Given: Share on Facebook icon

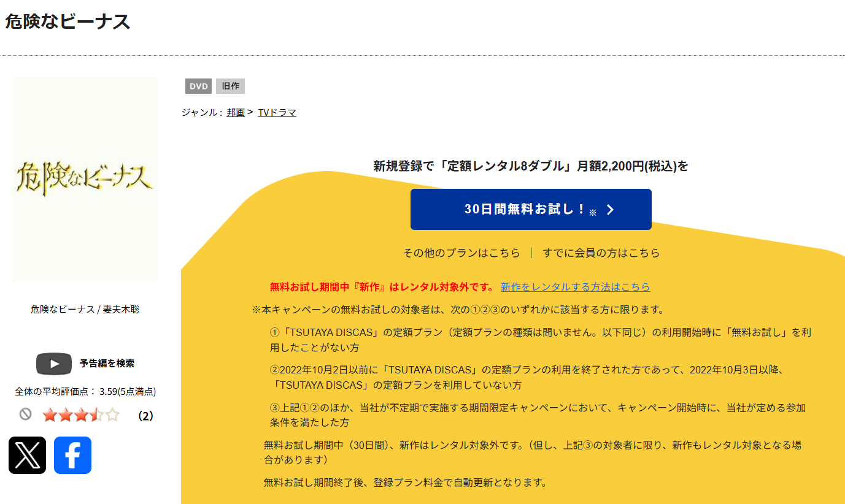Looking at the screenshot, I should (x=72, y=455).
